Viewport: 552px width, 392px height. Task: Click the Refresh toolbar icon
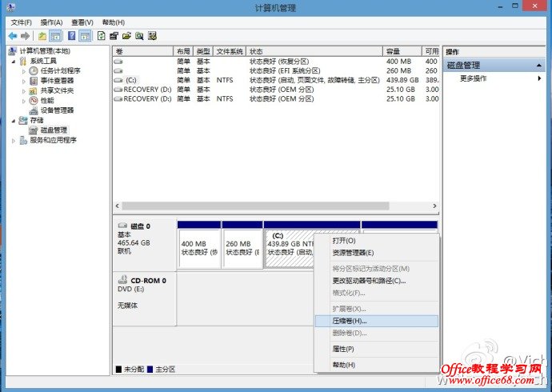[x=102, y=36]
